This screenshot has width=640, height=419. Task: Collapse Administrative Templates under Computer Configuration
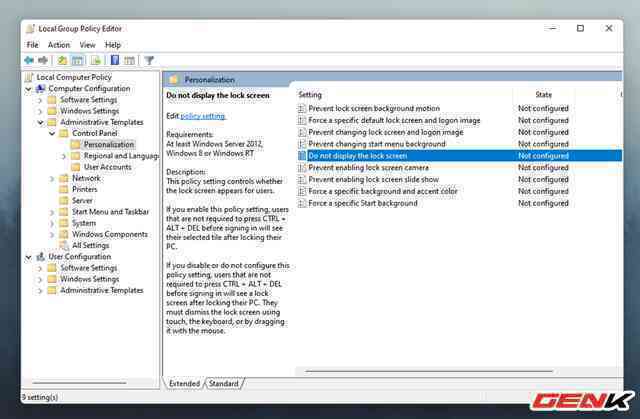tap(40, 122)
